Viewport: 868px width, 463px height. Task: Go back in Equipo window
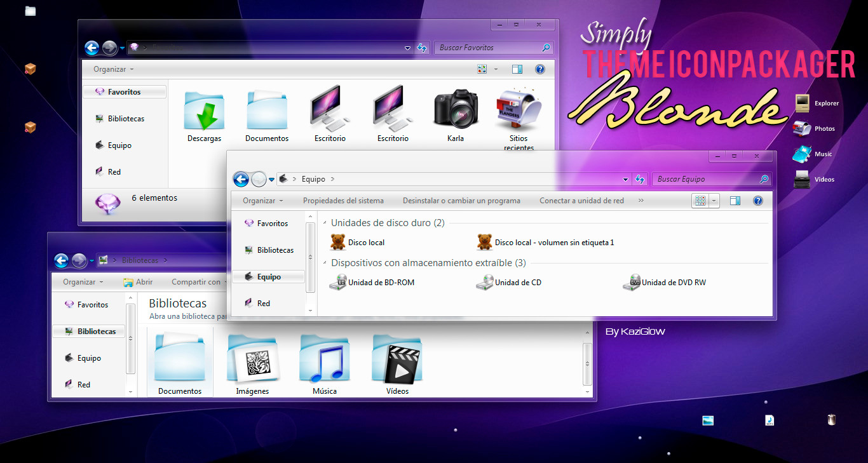click(241, 179)
